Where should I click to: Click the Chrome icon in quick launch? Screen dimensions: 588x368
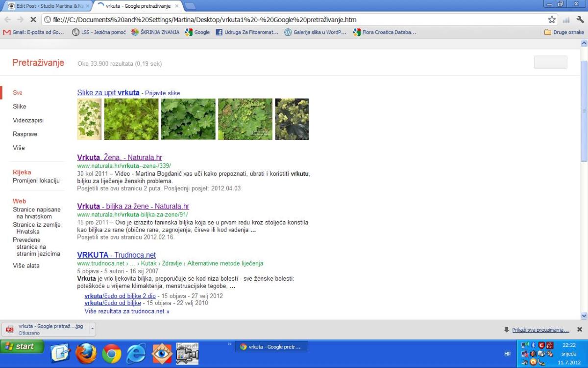(x=111, y=353)
